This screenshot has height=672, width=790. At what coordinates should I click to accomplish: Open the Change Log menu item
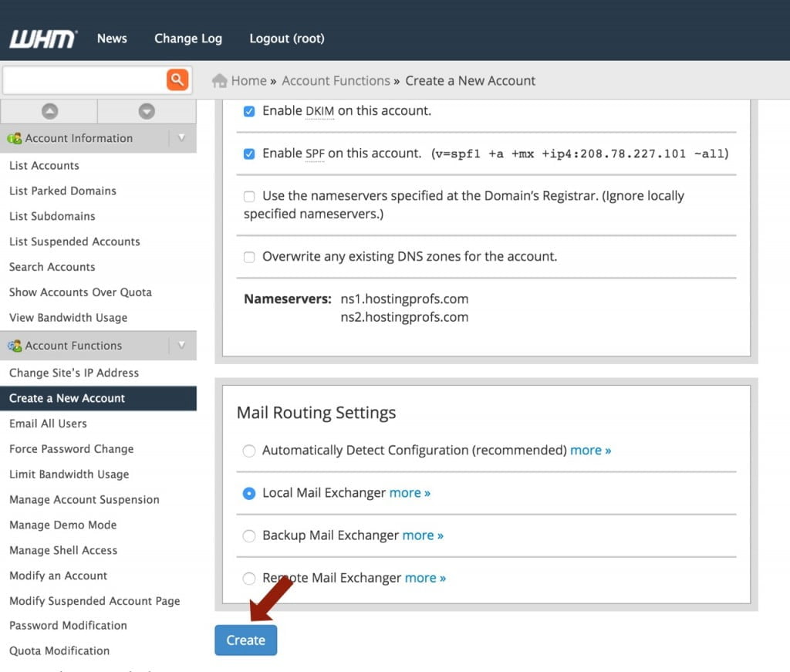pyautogui.click(x=188, y=39)
